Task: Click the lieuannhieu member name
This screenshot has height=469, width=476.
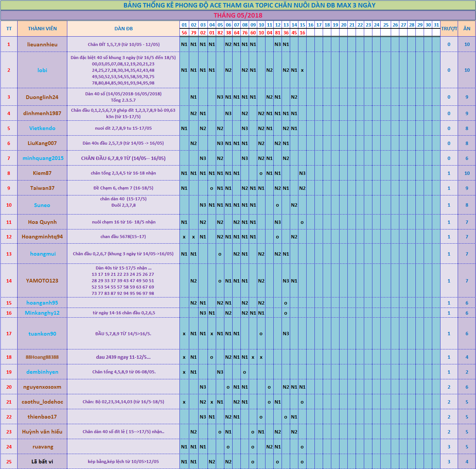Action: (x=42, y=44)
